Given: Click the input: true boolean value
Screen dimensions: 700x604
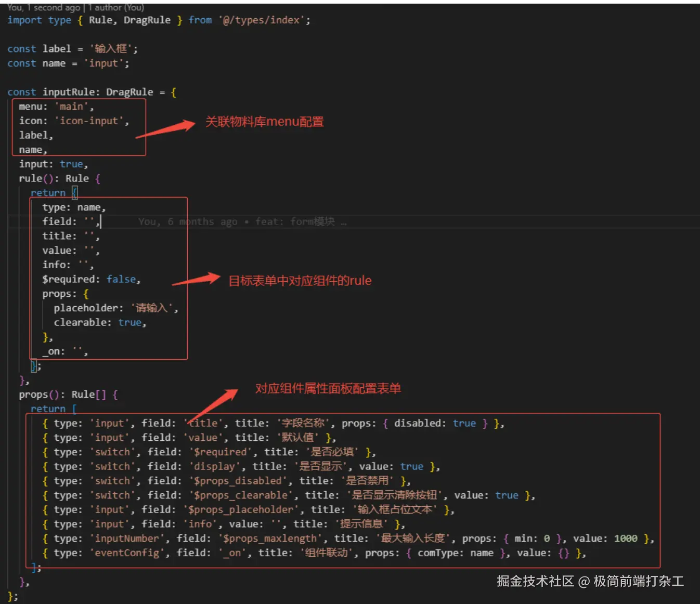Looking at the screenshot, I should tap(71, 164).
